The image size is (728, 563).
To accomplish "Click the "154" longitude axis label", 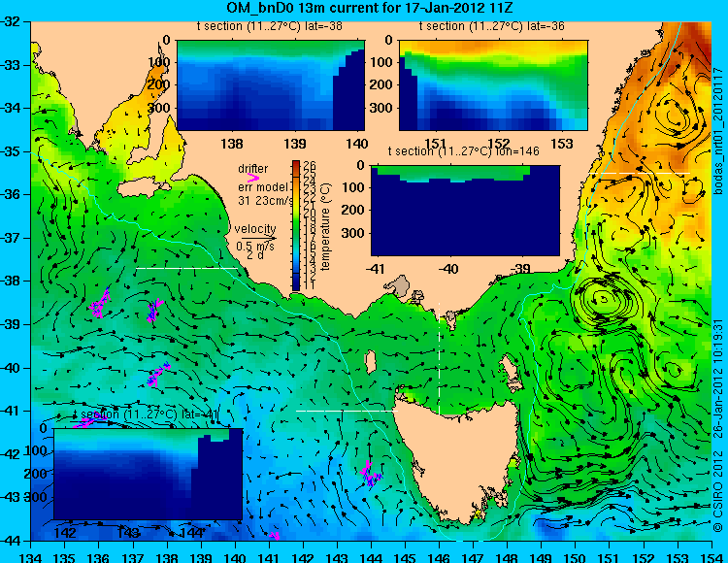I will [x=711, y=557].
